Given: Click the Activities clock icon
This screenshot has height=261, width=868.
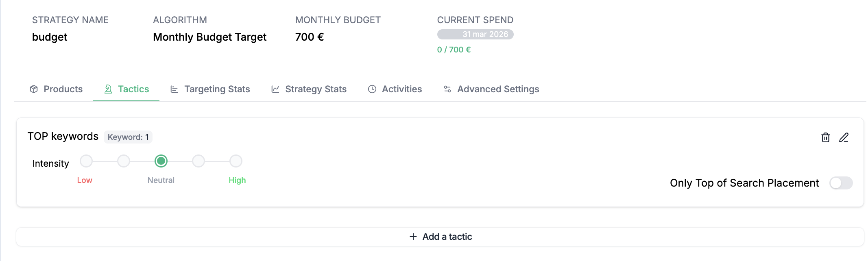Looking at the screenshot, I should tap(372, 89).
